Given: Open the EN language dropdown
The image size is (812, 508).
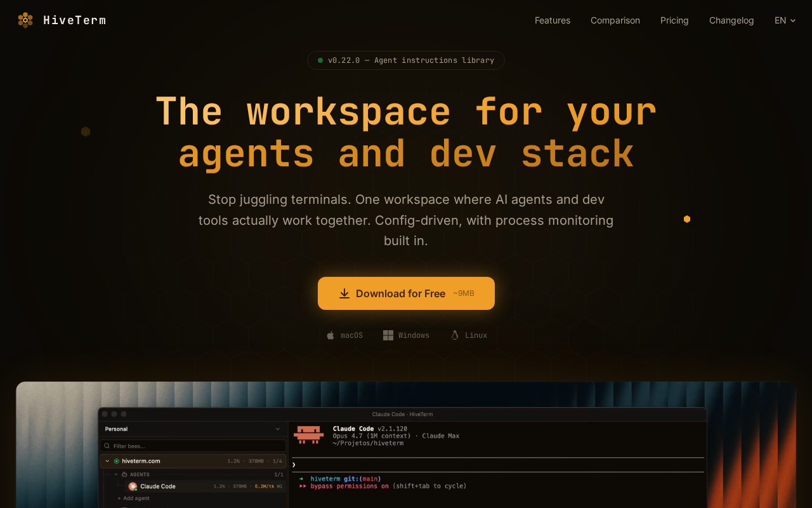Looking at the screenshot, I should tap(785, 20).
